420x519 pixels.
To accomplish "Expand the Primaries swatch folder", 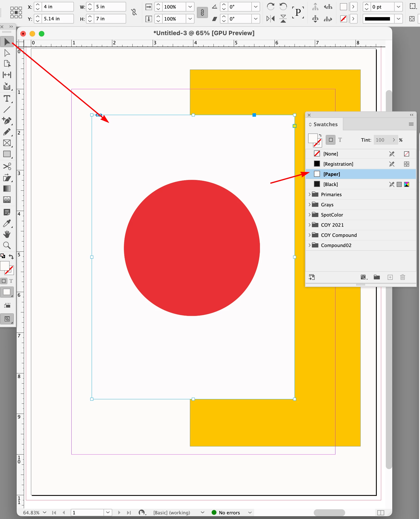I will pyautogui.click(x=309, y=194).
